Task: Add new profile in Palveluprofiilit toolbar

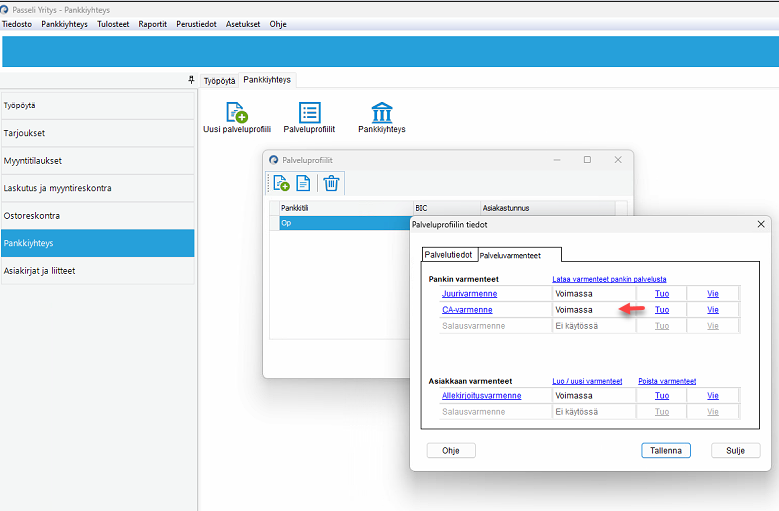Action: pyautogui.click(x=282, y=183)
